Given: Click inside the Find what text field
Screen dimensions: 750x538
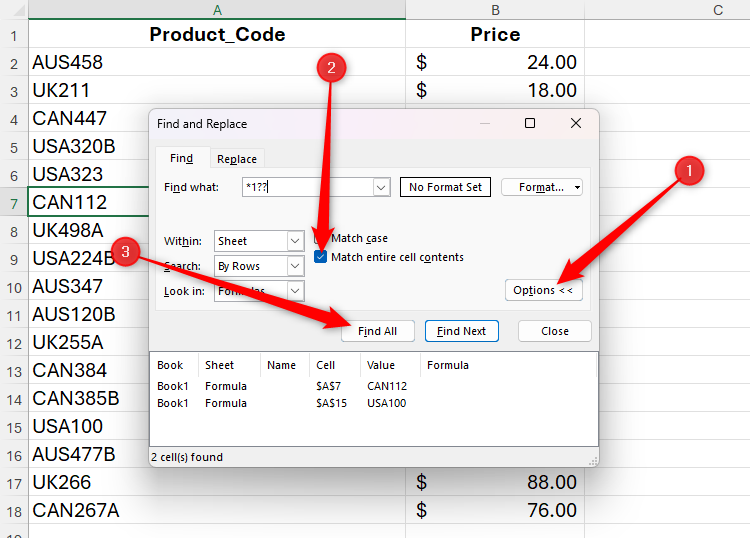Looking at the screenshot, I should [x=305, y=187].
